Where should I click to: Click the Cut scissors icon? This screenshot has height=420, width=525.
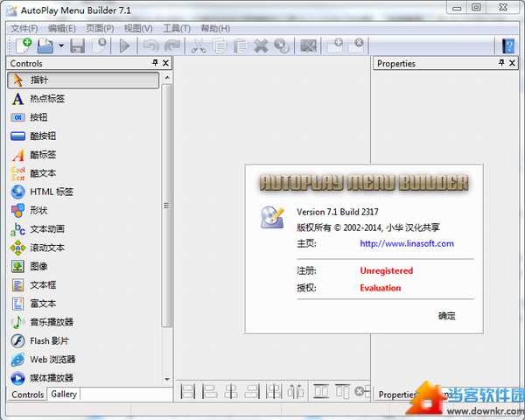click(199, 45)
